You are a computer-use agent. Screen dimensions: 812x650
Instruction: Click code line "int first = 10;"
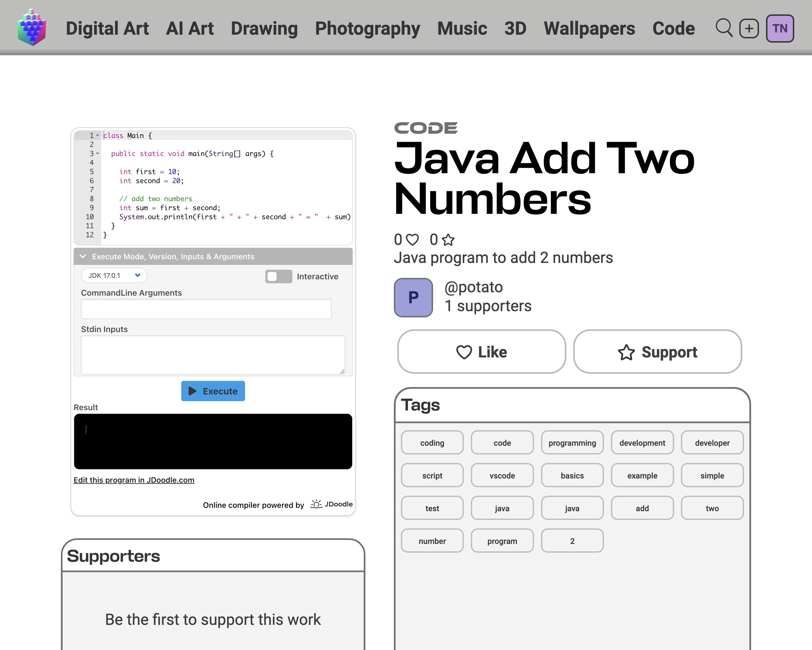pos(149,172)
